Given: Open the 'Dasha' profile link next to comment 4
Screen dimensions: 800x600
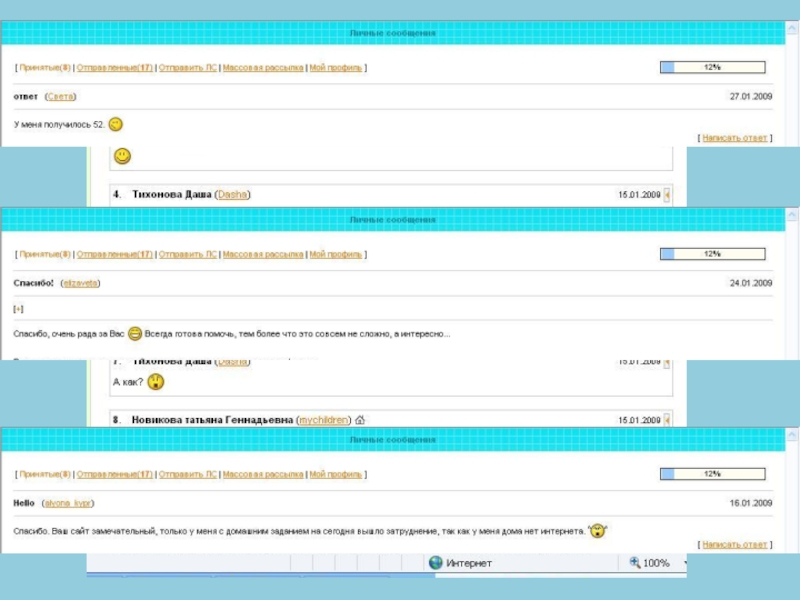Looking at the screenshot, I should 232,195.
